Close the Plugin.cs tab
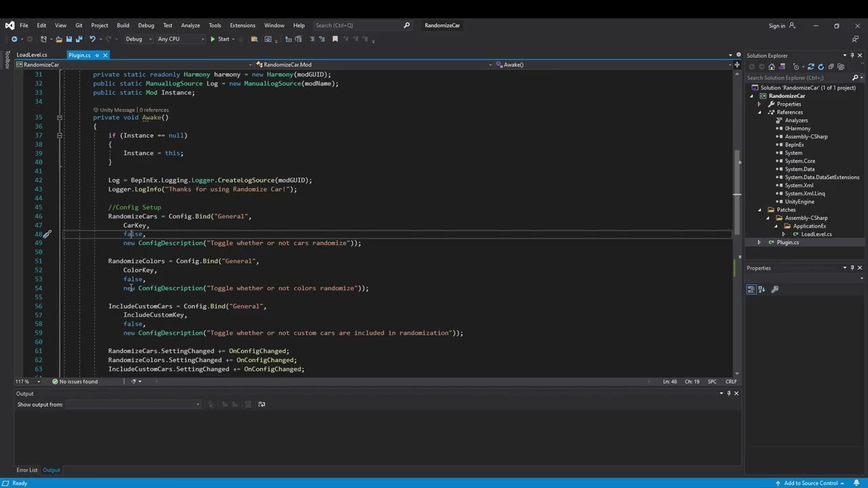 pyautogui.click(x=105, y=55)
